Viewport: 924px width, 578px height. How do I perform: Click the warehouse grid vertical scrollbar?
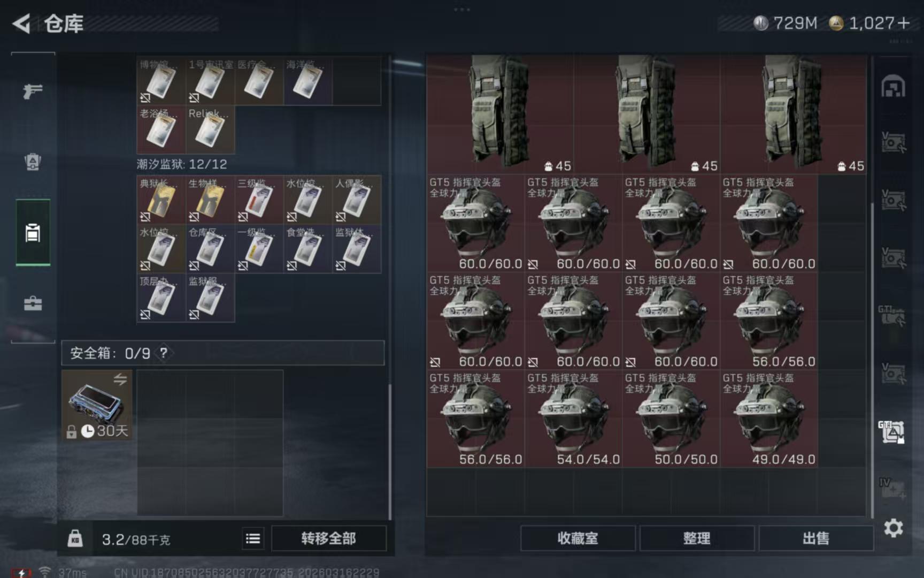[872, 360]
